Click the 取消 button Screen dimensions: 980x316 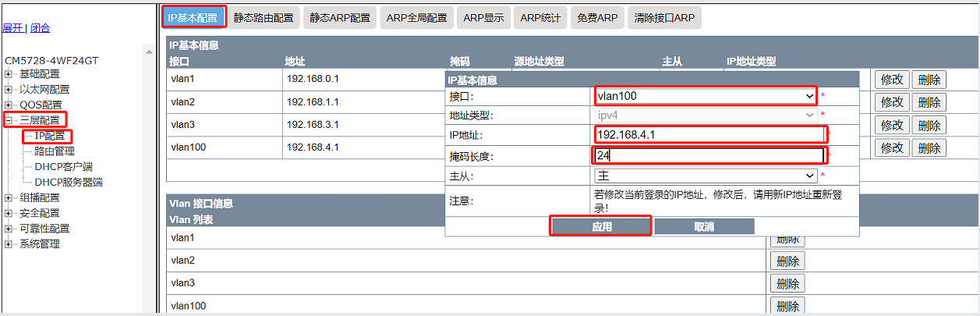pyautogui.click(x=704, y=226)
